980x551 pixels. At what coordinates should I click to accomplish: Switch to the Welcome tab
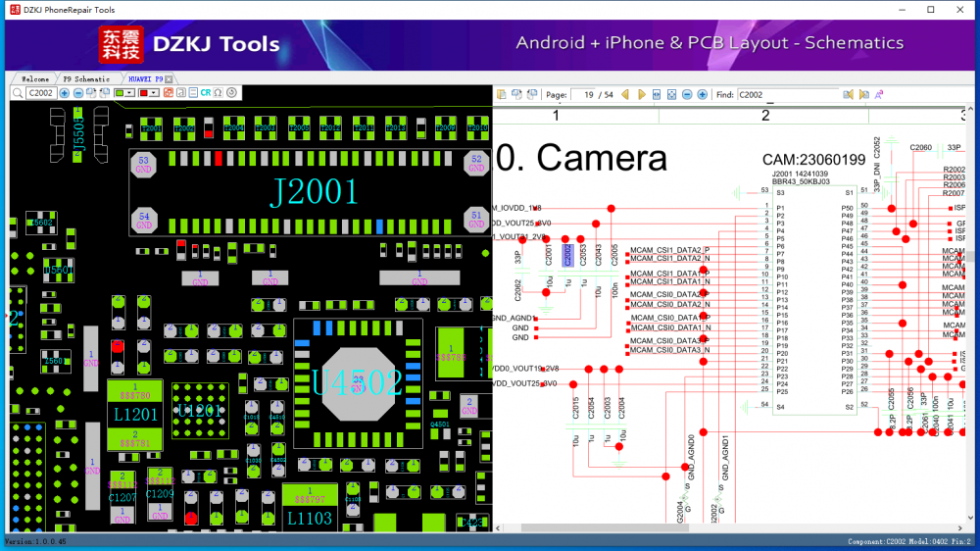pyautogui.click(x=35, y=79)
